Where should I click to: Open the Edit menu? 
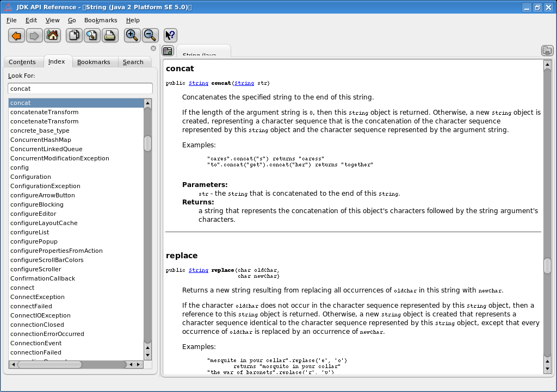point(31,20)
